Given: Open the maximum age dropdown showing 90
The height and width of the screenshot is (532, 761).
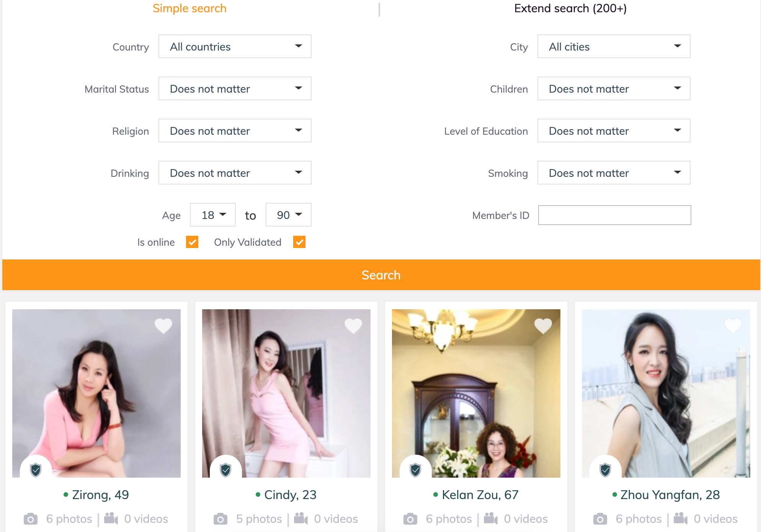Looking at the screenshot, I should point(289,215).
